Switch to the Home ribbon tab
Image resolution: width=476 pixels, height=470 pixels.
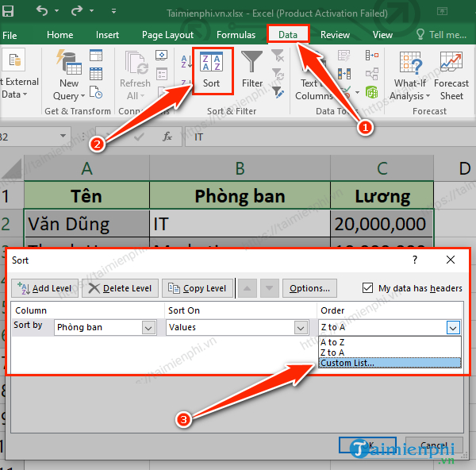pyautogui.click(x=59, y=35)
